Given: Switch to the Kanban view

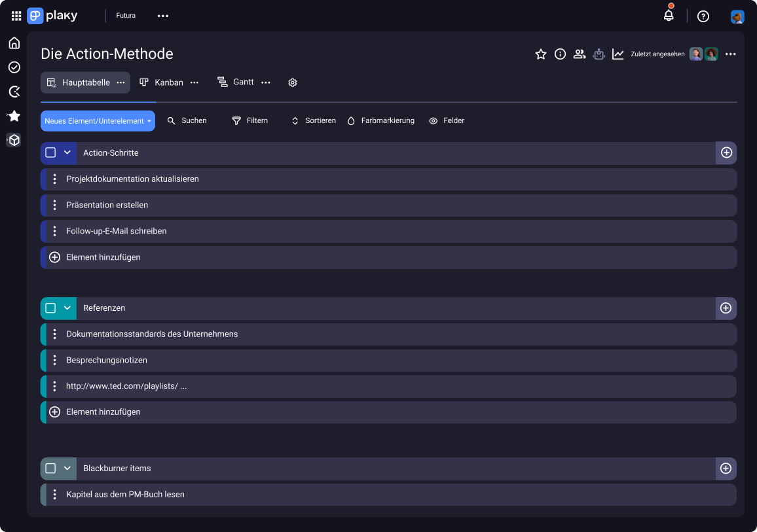Looking at the screenshot, I should coord(161,82).
